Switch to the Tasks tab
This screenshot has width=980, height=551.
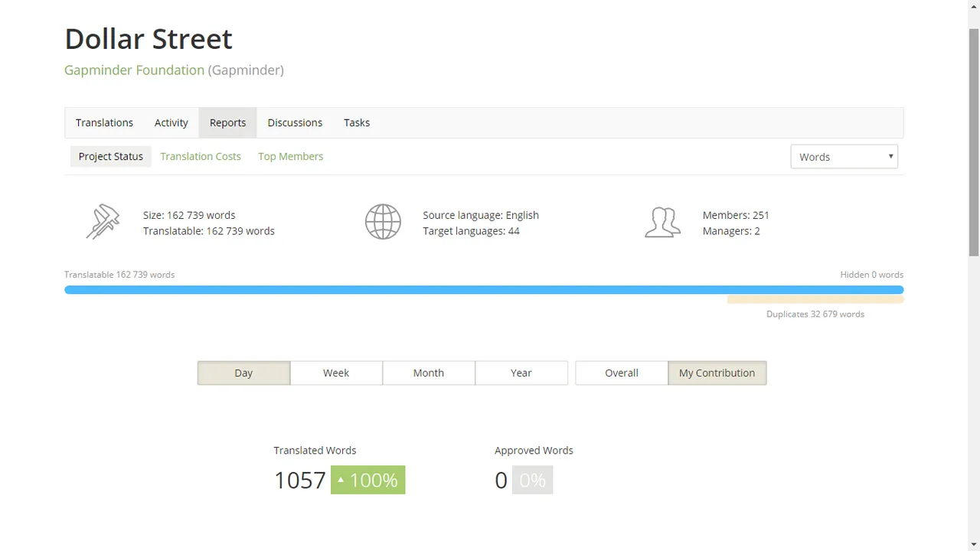point(357,122)
